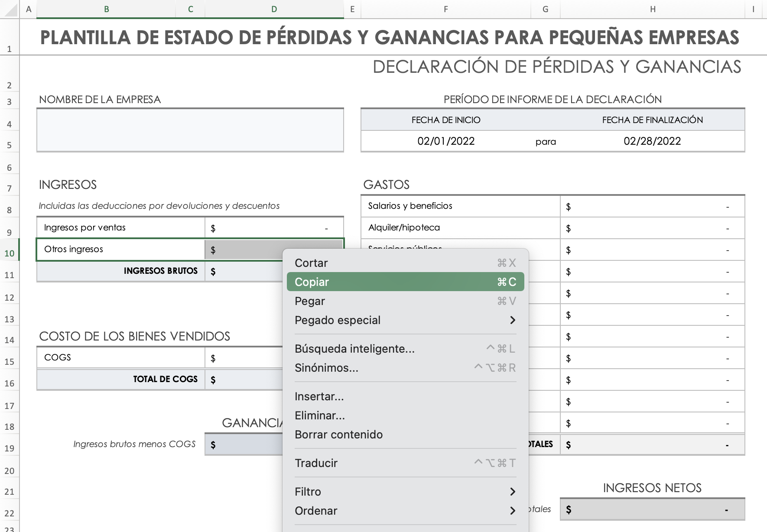Click the 'Incluidas las deducciones' note text
This screenshot has height=532, width=767.
tap(159, 206)
